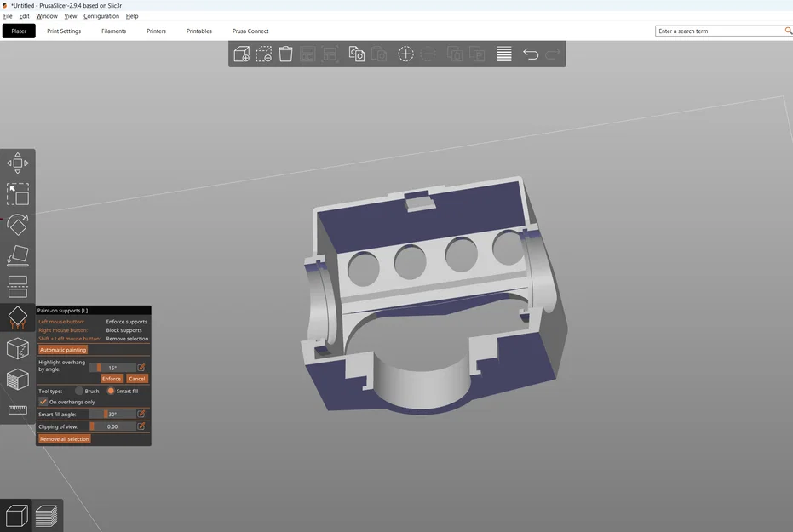This screenshot has width=793, height=532.
Task: Open the Help menu
Action: coord(132,16)
